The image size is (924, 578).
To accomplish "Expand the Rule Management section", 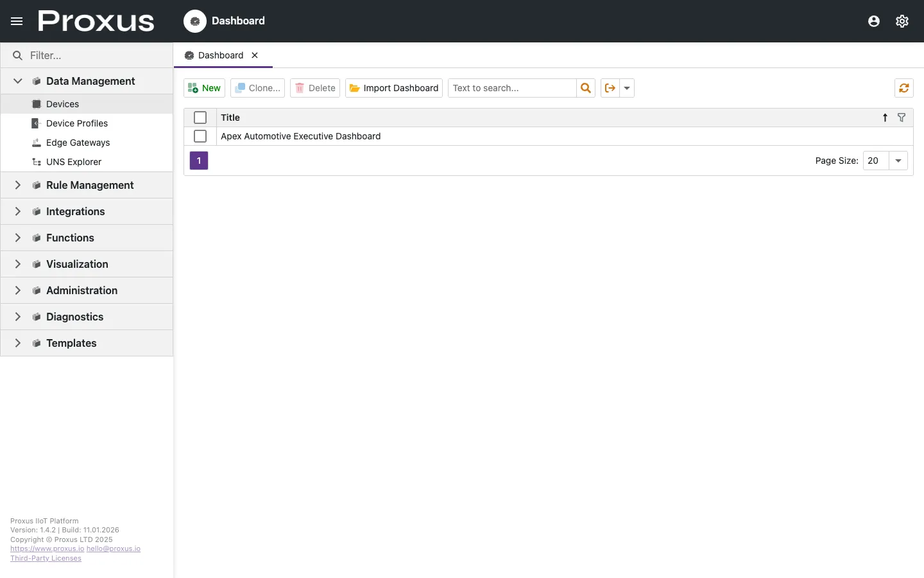I will (17, 185).
